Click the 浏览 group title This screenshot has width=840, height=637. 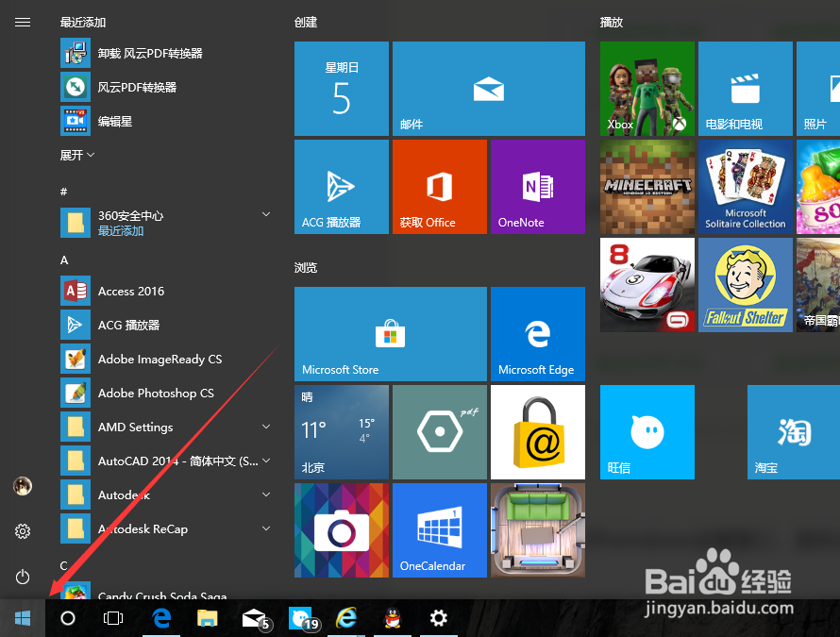306,267
